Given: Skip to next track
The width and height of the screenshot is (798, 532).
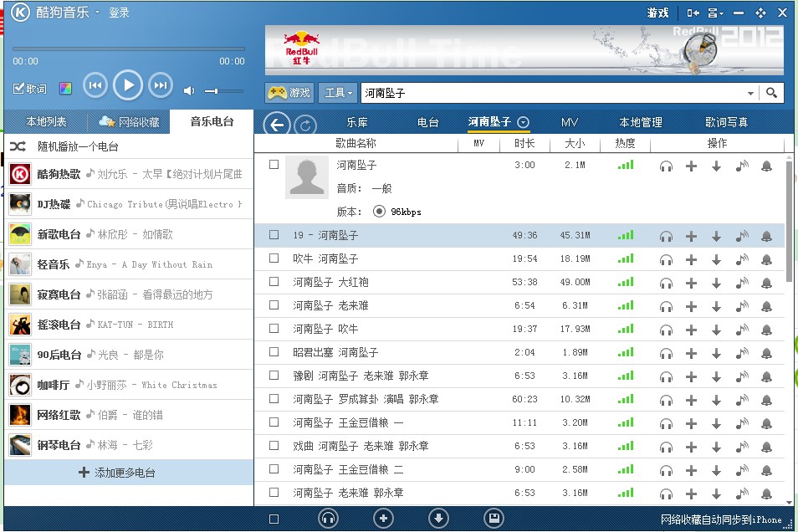Looking at the screenshot, I should (161, 85).
